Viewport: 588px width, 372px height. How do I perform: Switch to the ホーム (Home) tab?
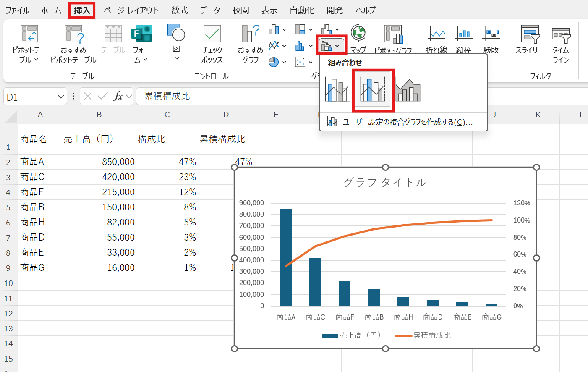point(51,10)
